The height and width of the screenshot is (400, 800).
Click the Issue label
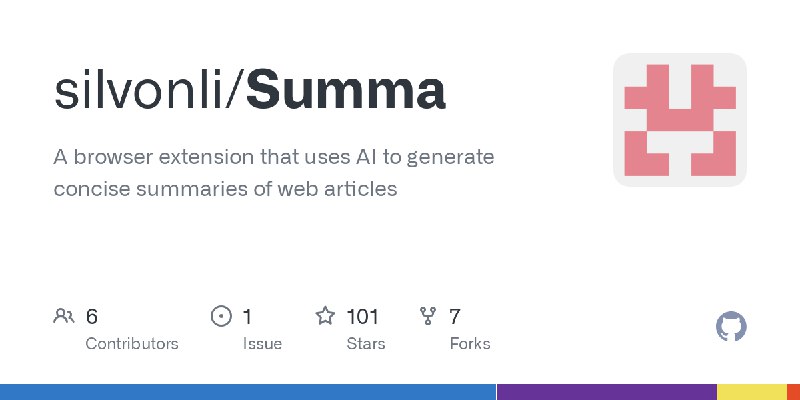pos(262,343)
